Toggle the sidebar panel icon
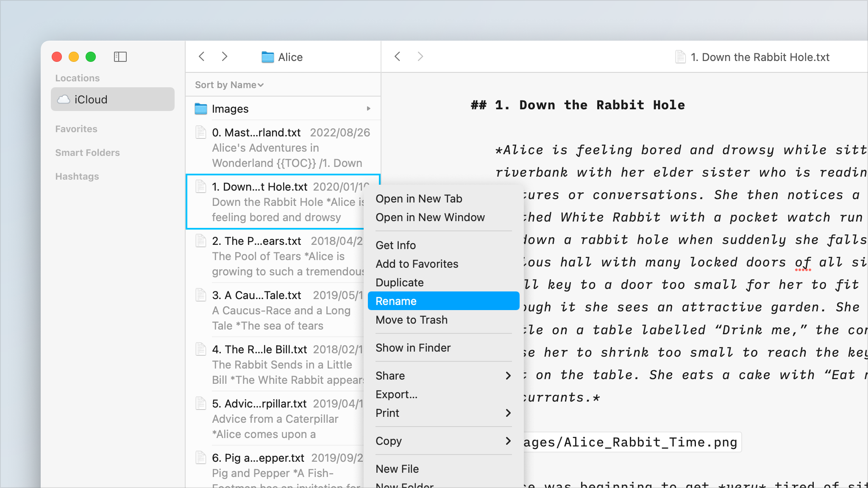 [x=120, y=57]
